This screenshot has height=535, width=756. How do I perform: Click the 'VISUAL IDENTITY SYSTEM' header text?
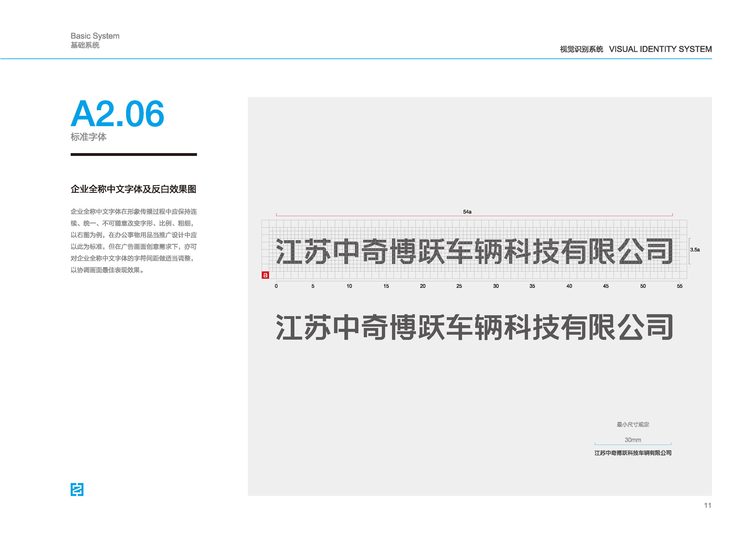click(x=660, y=49)
